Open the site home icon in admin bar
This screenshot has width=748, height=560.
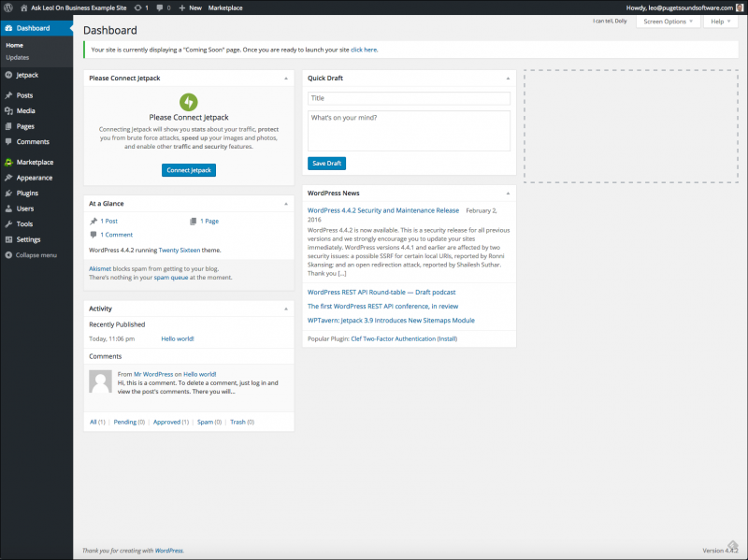click(24, 7)
